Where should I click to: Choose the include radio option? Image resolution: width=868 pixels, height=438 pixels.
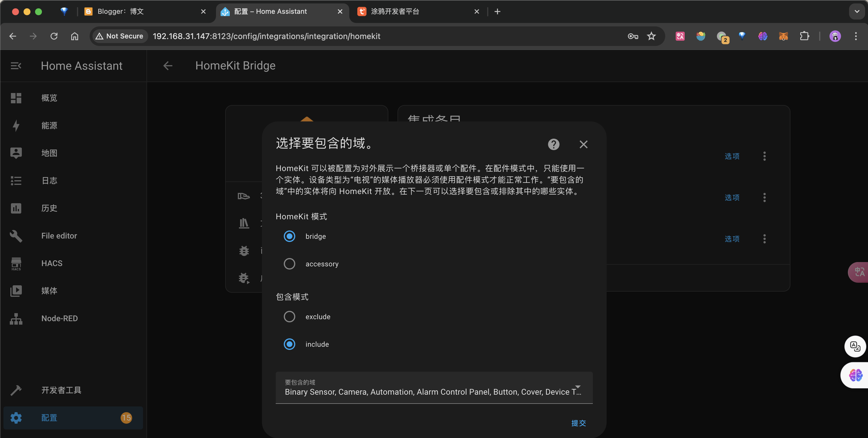[x=289, y=344]
